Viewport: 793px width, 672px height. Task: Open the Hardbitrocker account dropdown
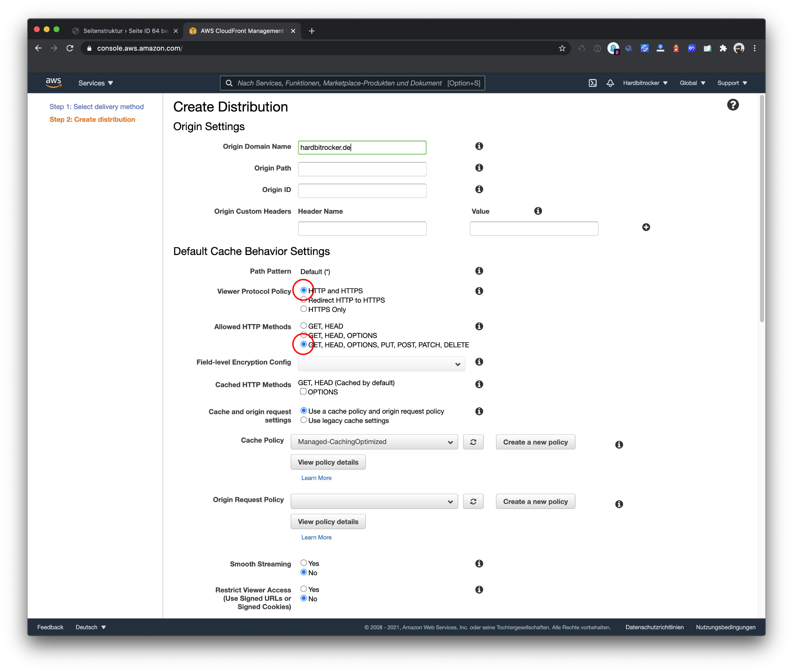click(x=645, y=83)
